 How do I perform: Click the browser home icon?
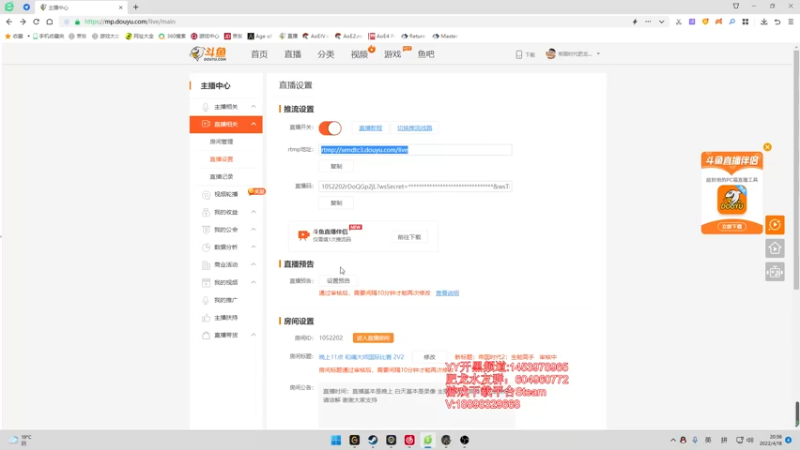tap(49, 22)
